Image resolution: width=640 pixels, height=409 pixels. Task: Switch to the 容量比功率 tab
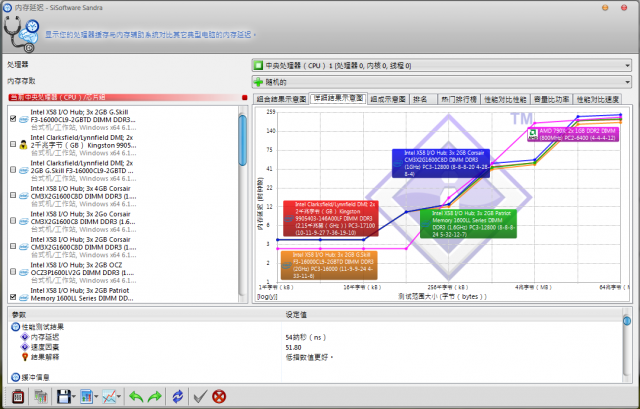[551, 99]
